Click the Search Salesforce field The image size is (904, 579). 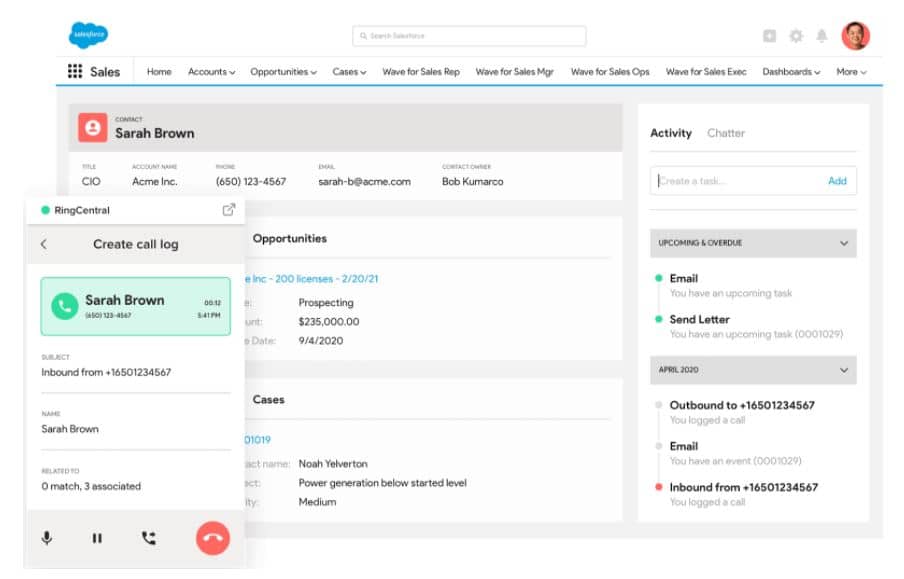470,36
